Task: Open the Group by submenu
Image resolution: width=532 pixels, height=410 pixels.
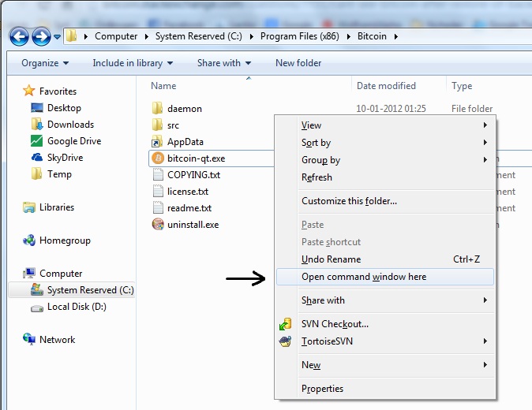Action: pos(385,160)
